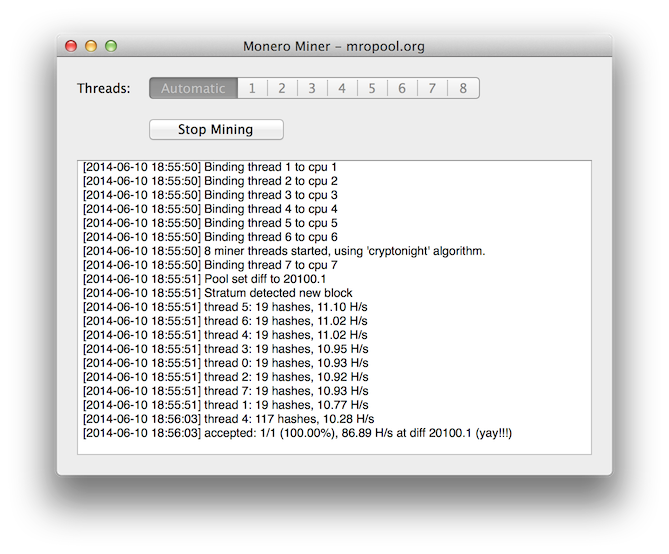
Task: Set threads to 7
Action: [x=432, y=88]
